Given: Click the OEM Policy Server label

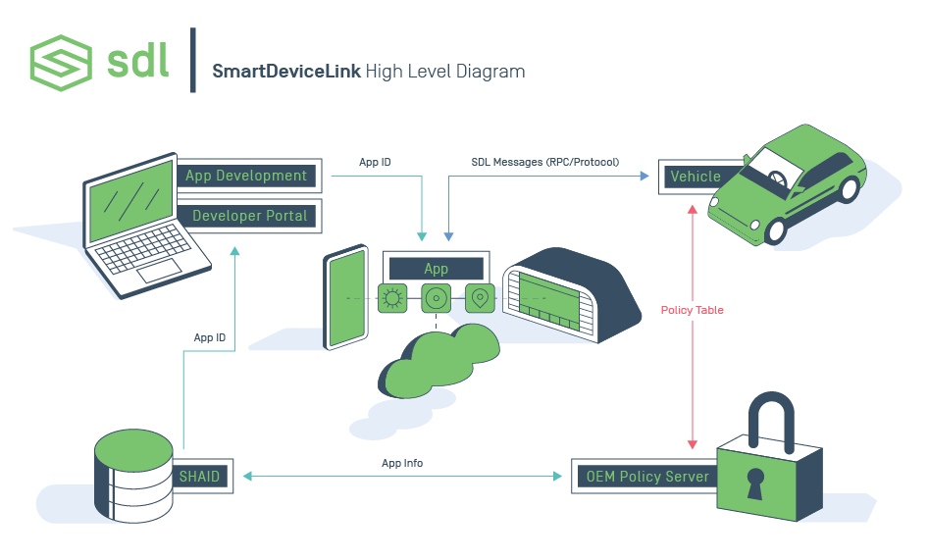Looking at the screenshot, I should [x=646, y=477].
